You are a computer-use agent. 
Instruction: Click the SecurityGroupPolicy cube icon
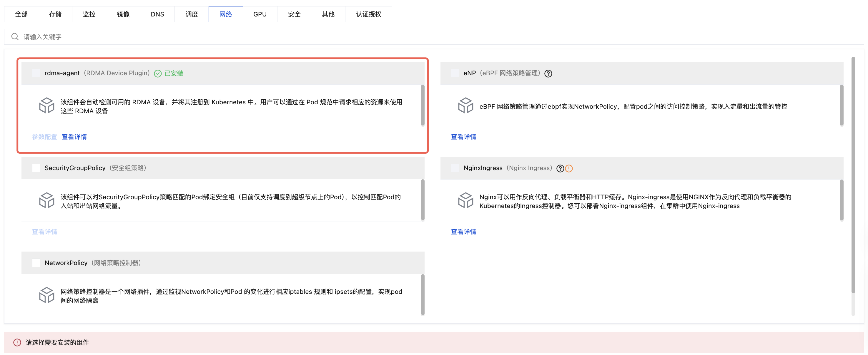46,200
